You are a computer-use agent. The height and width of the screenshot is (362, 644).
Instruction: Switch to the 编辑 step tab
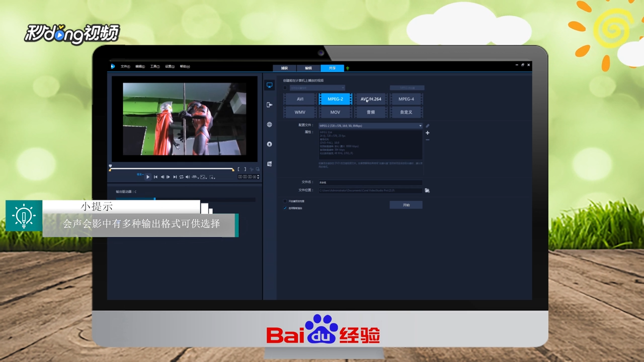[308, 68]
